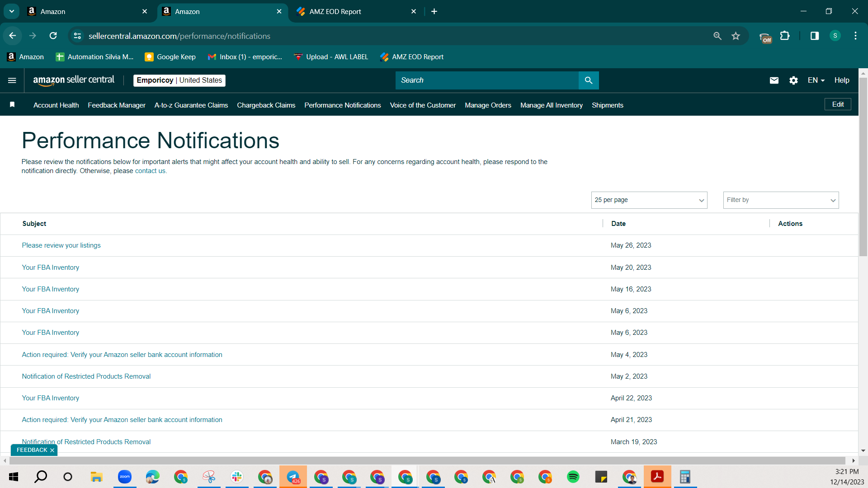Open Spotify from the taskbar
This screenshot has width=868, height=488.
(573, 477)
